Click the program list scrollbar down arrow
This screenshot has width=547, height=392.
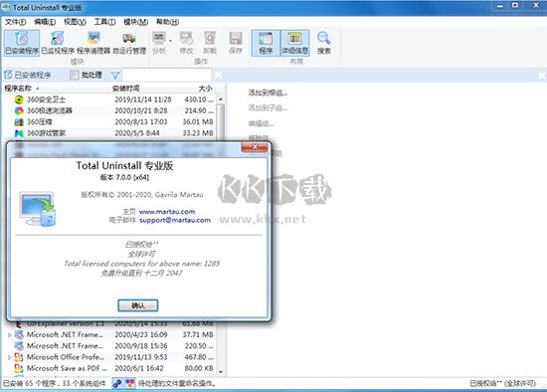[221, 372]
